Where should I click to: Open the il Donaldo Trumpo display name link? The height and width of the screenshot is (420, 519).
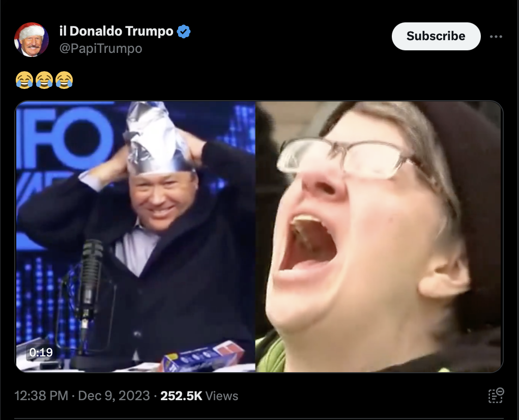(x=116, y=31)
